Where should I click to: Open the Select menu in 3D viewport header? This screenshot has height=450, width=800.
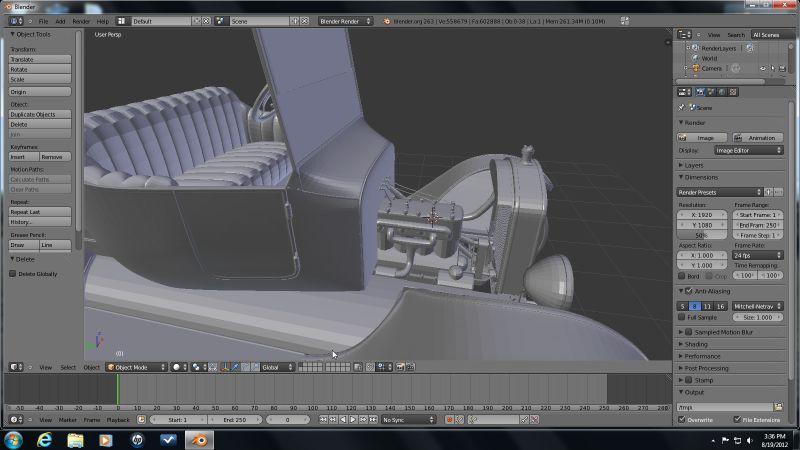[x=67, y=367]
